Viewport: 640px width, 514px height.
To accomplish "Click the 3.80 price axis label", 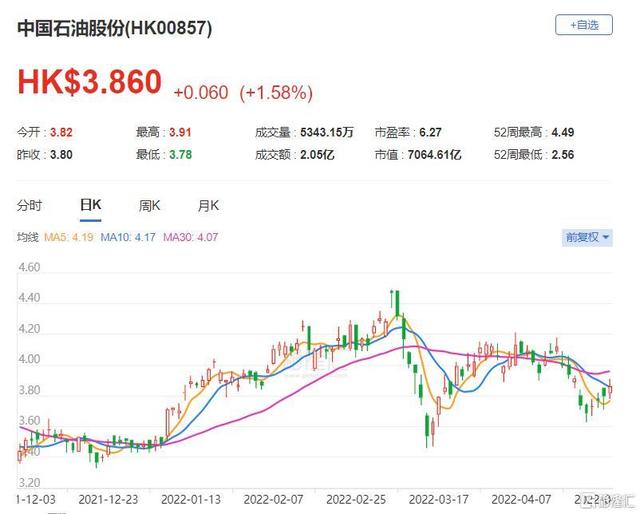I will [29, 390].
